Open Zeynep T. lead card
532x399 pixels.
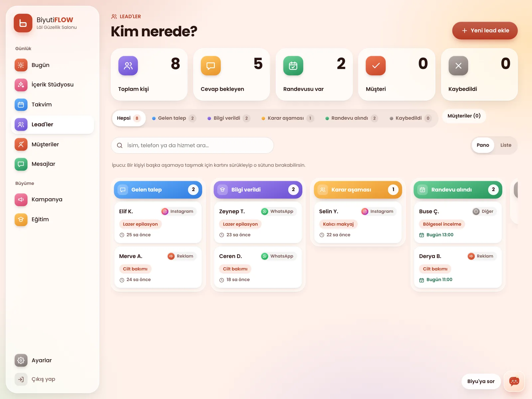(258, 222)
